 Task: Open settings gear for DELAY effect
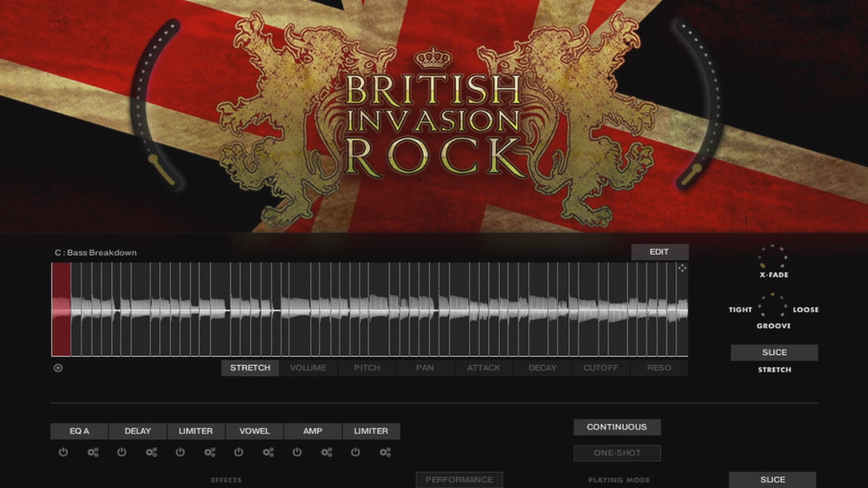151,453
